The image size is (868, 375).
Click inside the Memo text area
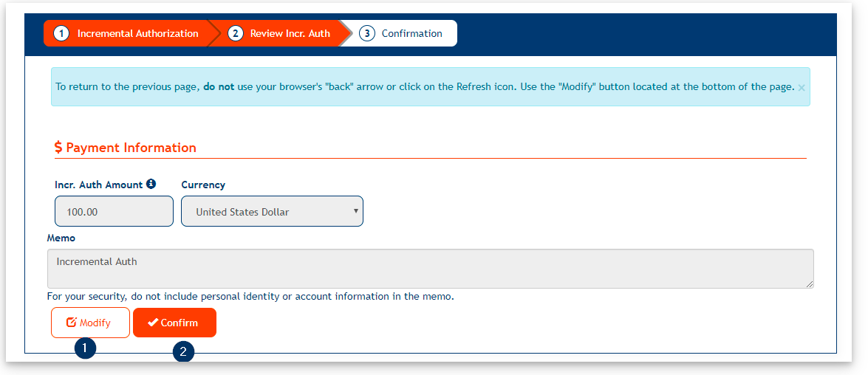coord(430,268)
